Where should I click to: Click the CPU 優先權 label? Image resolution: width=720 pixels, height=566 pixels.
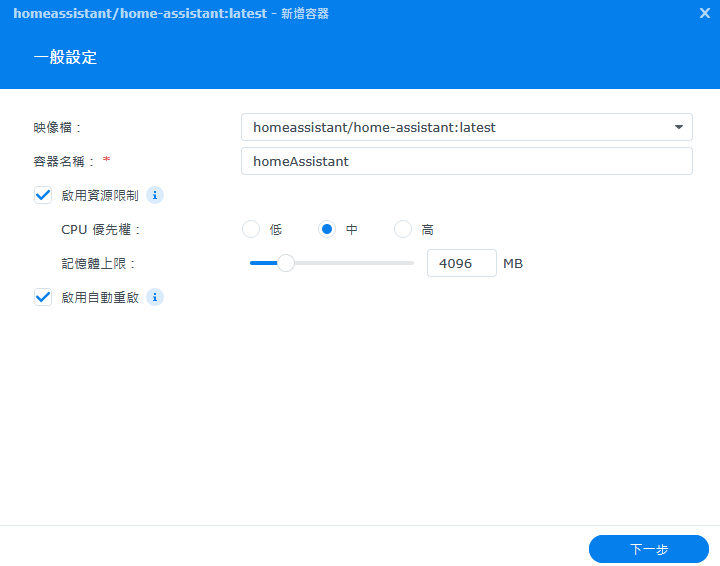101,230
